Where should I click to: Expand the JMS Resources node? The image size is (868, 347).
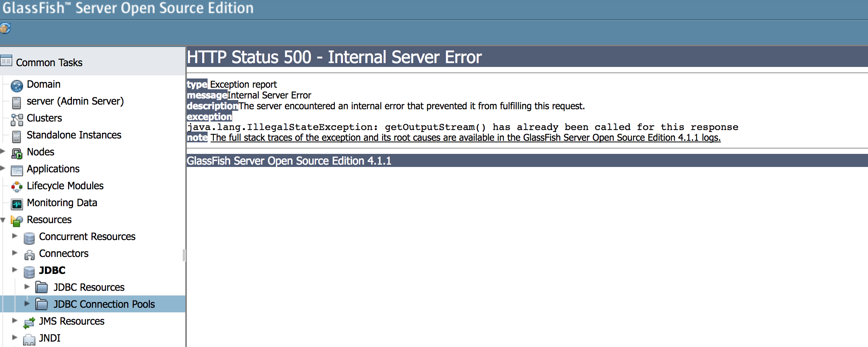pos(15,320)
